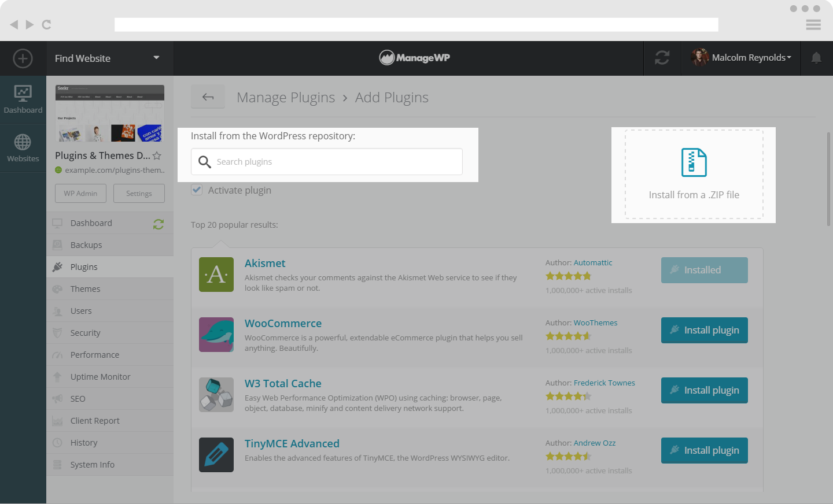Open the browser hamburger menu

[x=813, y=25]
